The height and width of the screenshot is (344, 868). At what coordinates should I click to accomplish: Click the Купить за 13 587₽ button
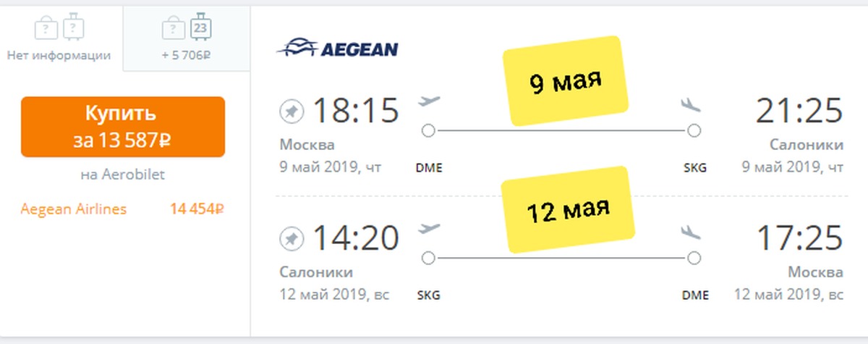coord(123,127)
